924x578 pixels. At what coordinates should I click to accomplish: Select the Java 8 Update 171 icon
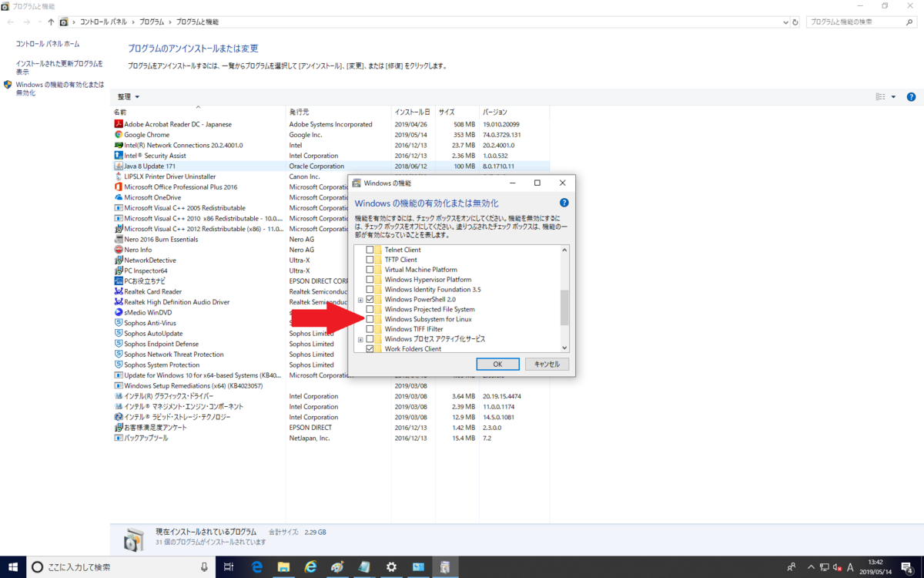119,166
